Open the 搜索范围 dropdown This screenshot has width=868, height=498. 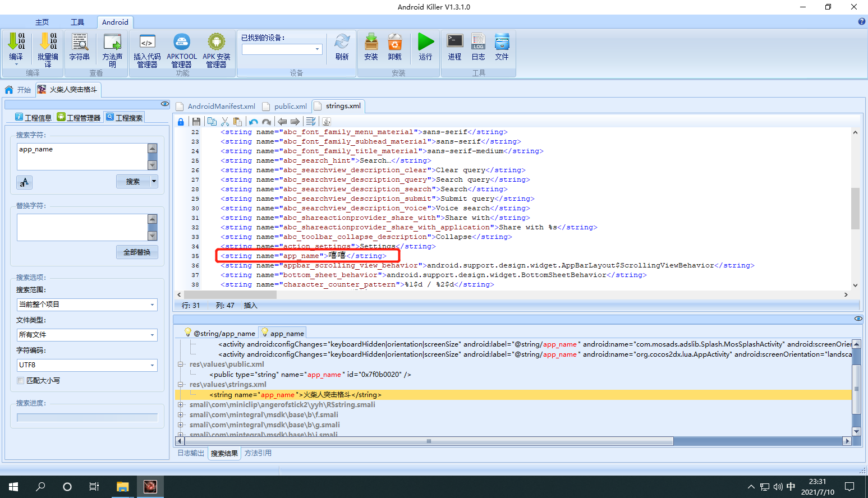point(87,305)
